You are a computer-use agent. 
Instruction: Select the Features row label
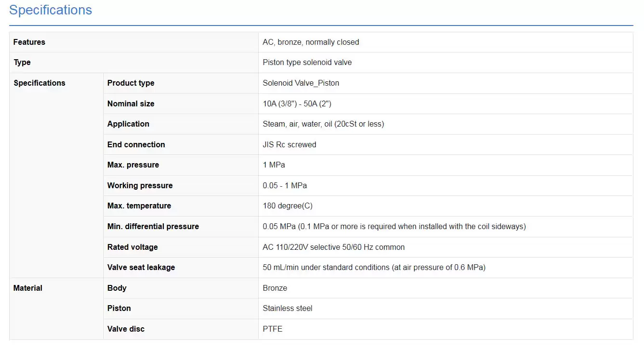pos(29,42)
